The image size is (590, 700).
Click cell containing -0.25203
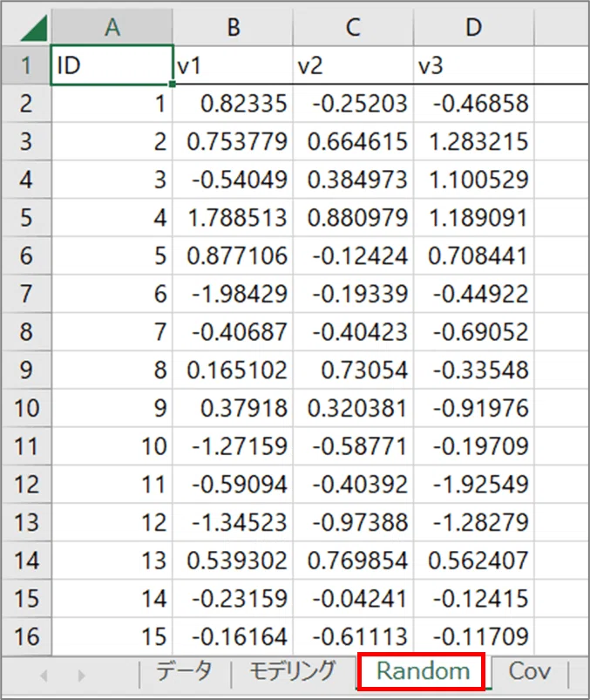(x=354, y=104)
